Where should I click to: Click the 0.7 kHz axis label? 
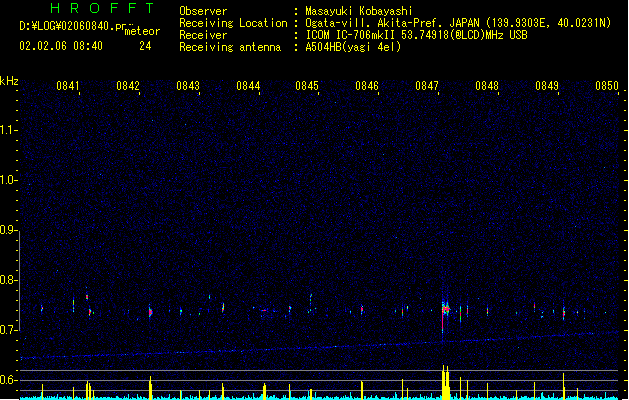tap(9, 330)
